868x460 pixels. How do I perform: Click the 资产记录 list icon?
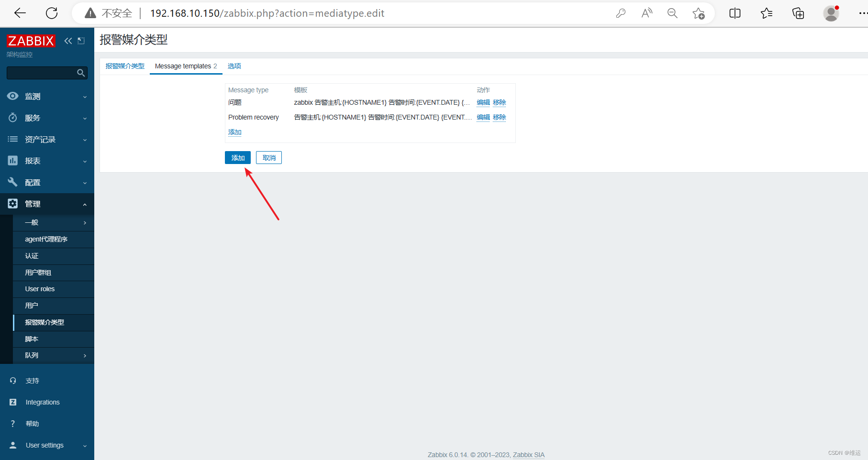pos(13,139)
